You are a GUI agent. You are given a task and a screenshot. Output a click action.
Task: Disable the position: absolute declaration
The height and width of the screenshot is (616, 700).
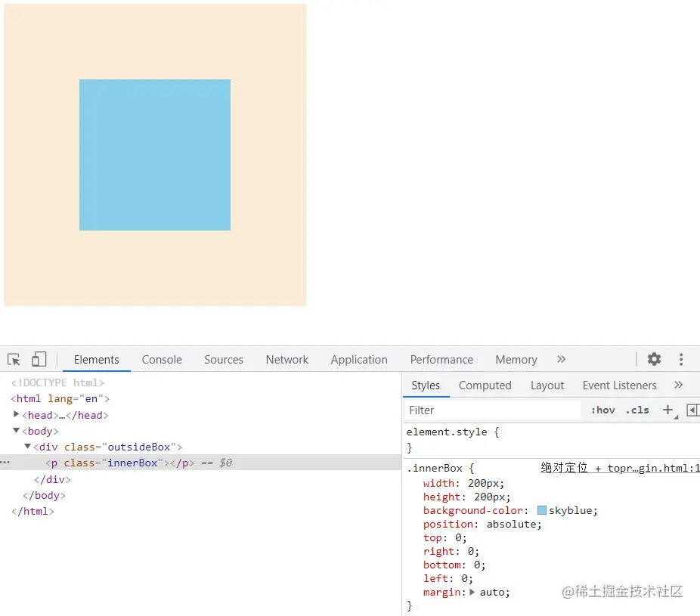414,524
